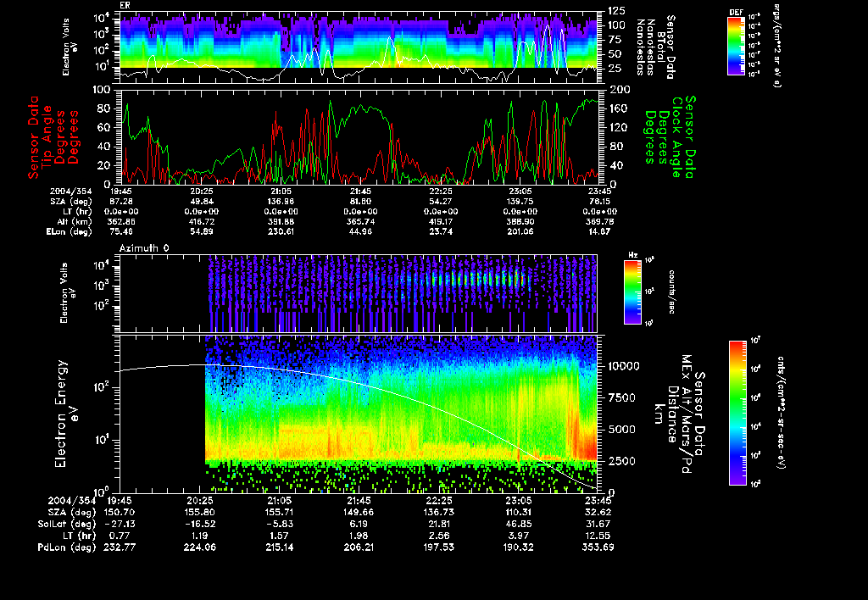Click the SZA value '155.80'
The height and width of the screenshot is (600, 868).
pos(199,513)
